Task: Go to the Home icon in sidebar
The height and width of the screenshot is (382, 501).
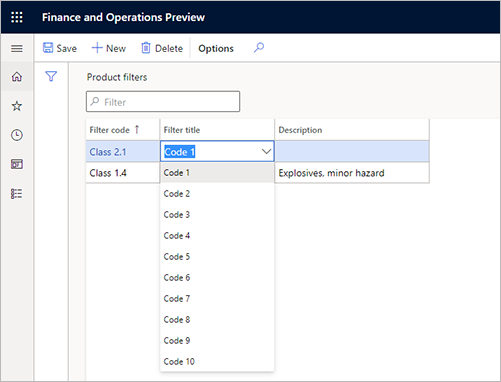Action: (x=17, y=77)
